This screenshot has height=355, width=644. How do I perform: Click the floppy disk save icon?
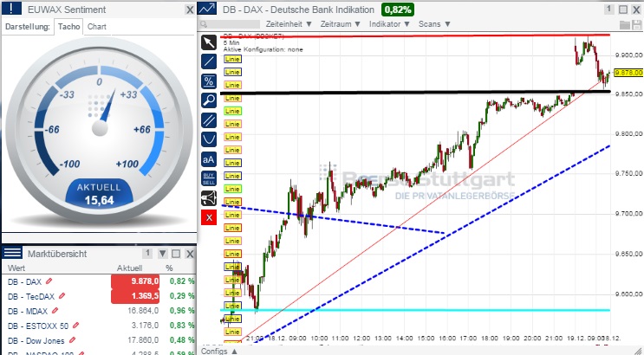[x=636, y=24]
